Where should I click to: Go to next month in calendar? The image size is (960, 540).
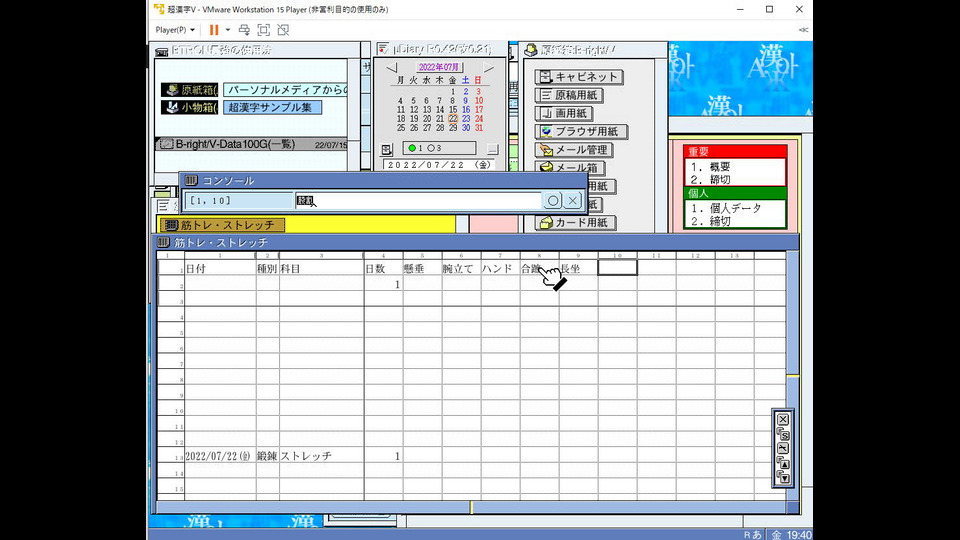click(488, 67)
